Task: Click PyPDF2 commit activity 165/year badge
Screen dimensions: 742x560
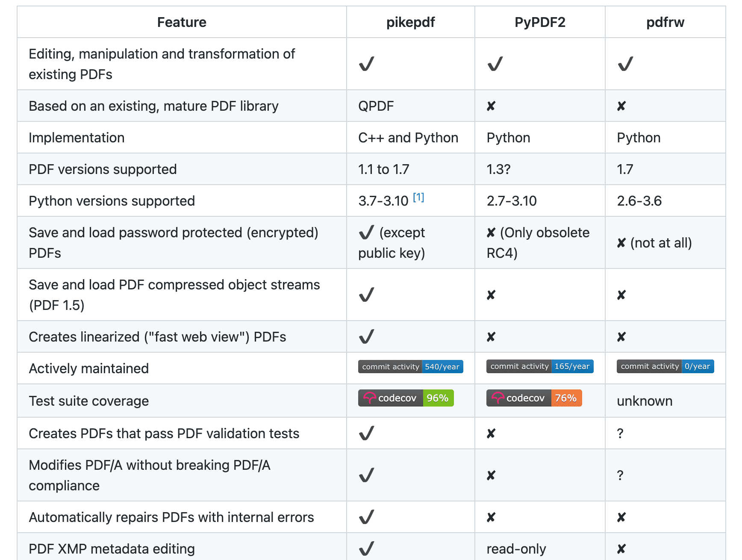Action: [540, 366]
